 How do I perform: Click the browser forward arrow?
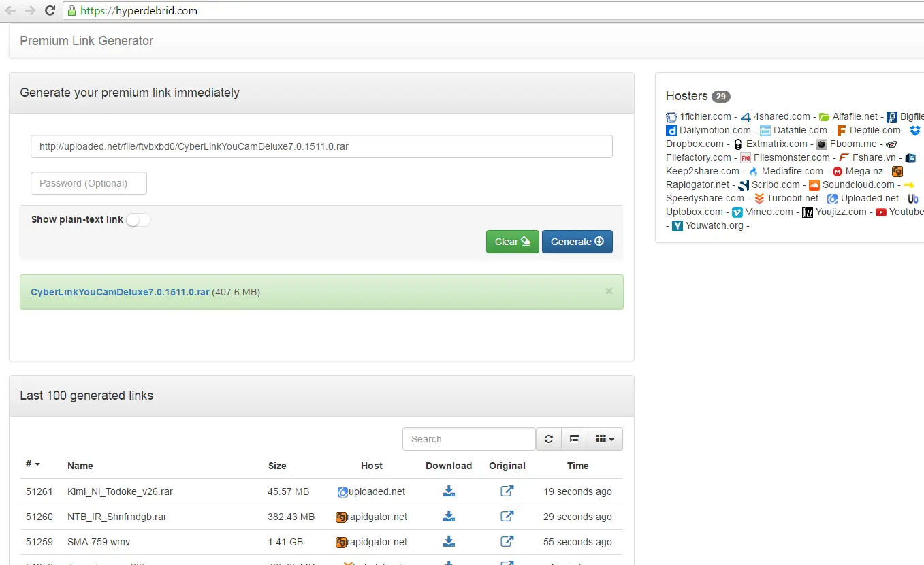coord(30,10)
